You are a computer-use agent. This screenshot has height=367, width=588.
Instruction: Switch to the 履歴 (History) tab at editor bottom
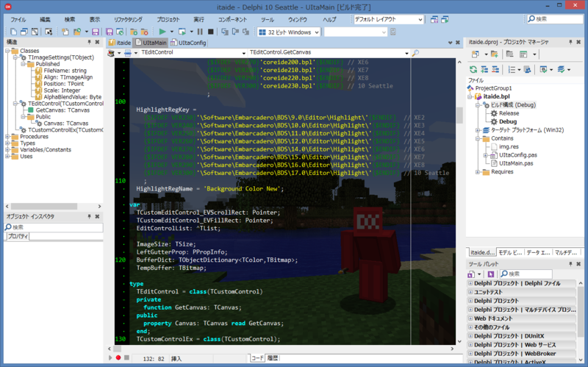[x=273, y=358]
